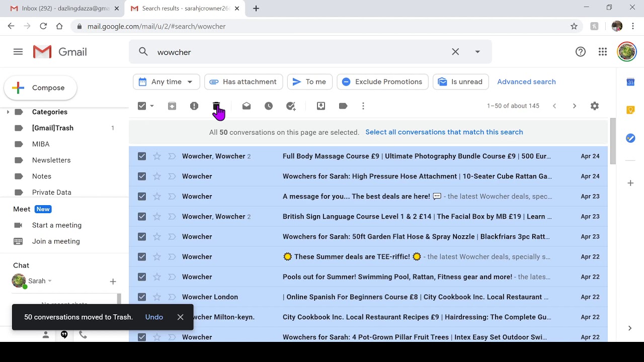
Task: Open the Private Data label
Action: pos(52,193)
